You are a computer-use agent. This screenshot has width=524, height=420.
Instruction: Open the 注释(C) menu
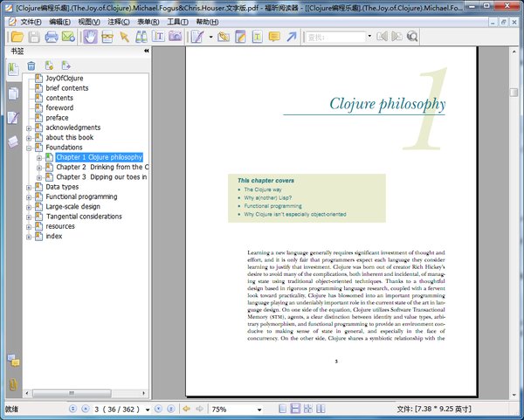(118, 22)
